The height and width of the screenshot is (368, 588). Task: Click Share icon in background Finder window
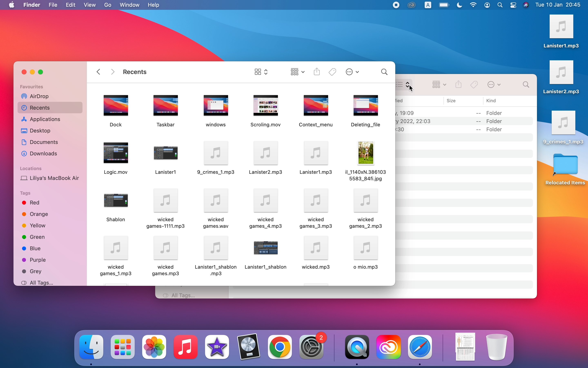(x=459, y=84)
